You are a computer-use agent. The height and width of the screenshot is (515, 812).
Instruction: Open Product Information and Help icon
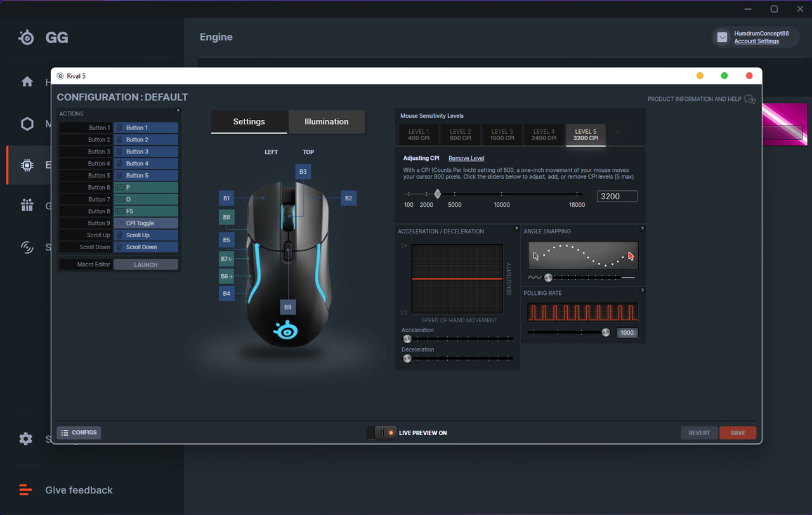[x=750, y=100]
